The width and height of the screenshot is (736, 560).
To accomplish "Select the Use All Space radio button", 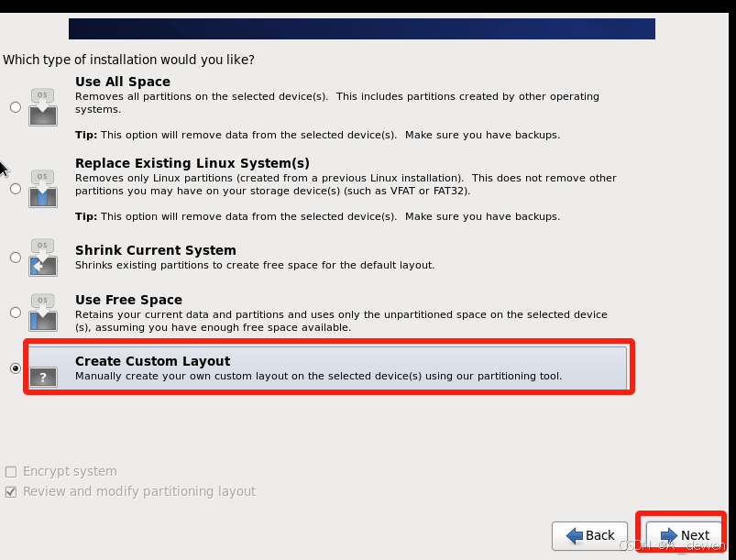I will 16,107.
